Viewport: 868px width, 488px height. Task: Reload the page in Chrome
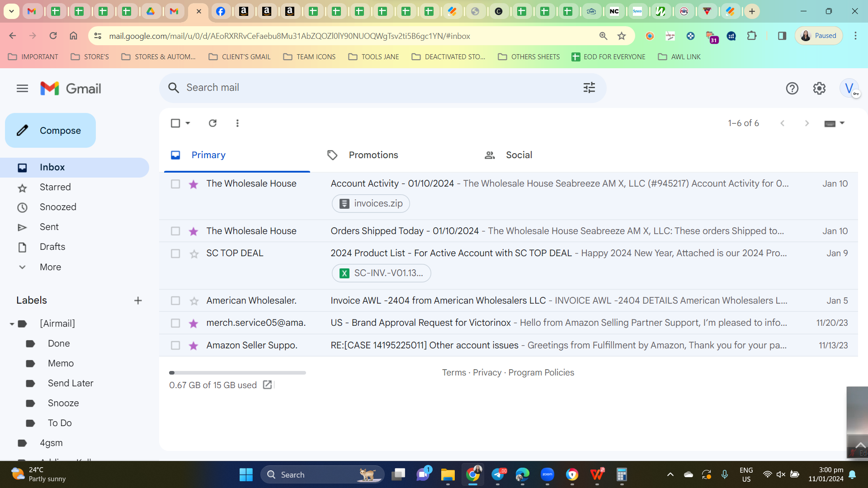(x=53, y=36)
